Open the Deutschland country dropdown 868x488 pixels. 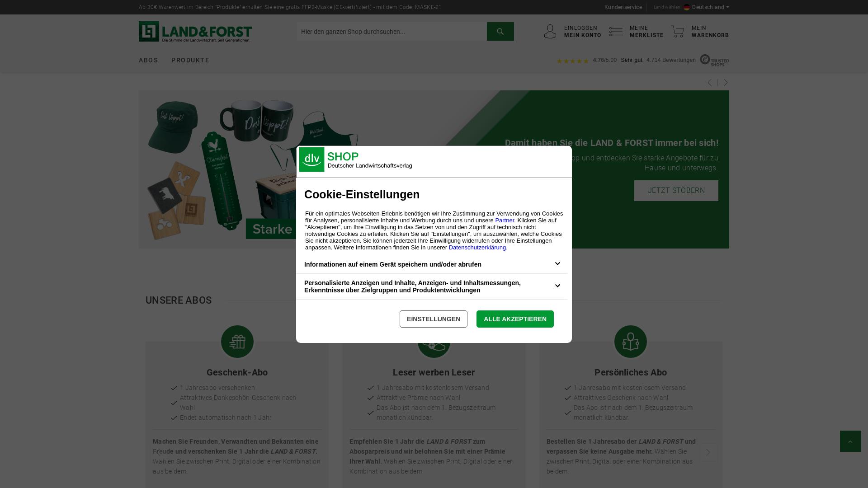706,7
